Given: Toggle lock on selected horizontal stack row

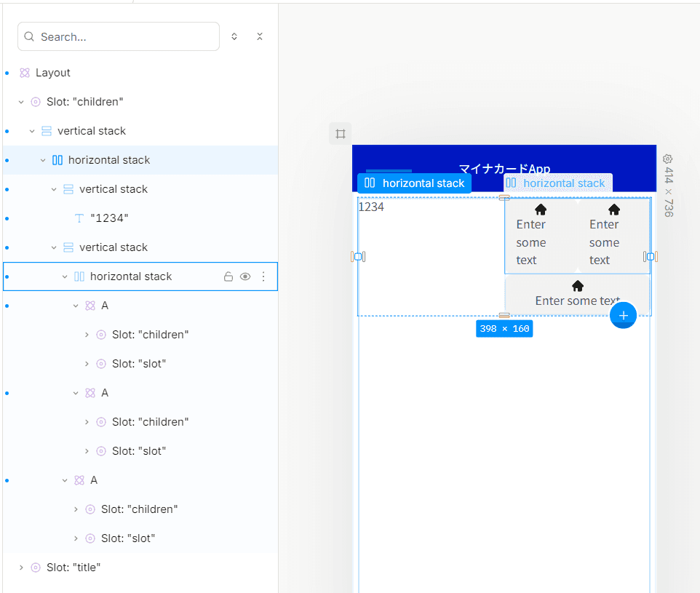Looking at the screenshot, I should [x=228, y=276].
